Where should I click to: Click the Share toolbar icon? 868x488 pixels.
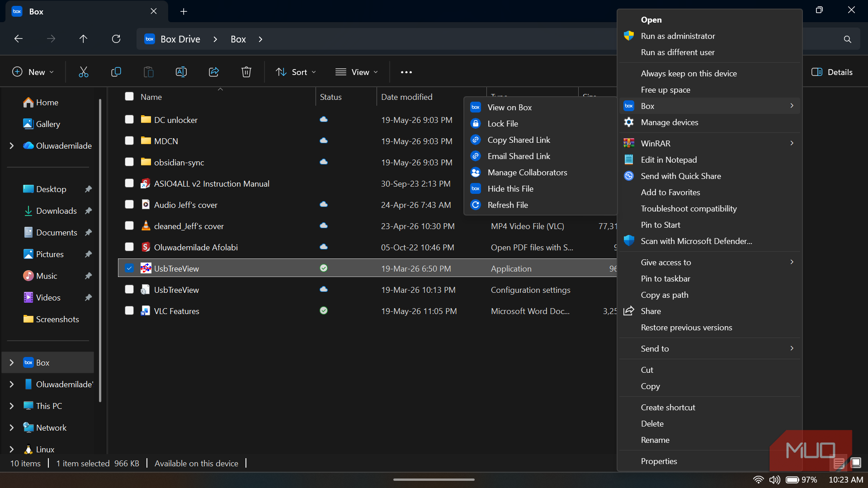214,72
